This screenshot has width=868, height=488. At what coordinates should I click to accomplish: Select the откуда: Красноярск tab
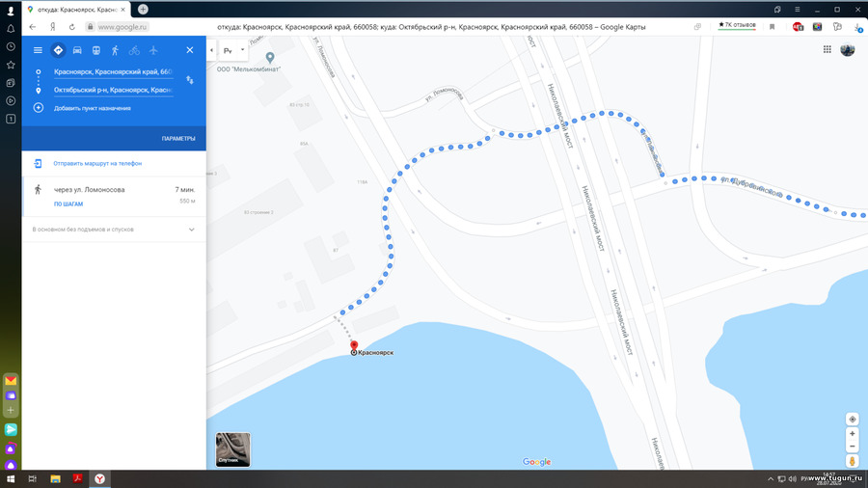(x=77, y=10)
